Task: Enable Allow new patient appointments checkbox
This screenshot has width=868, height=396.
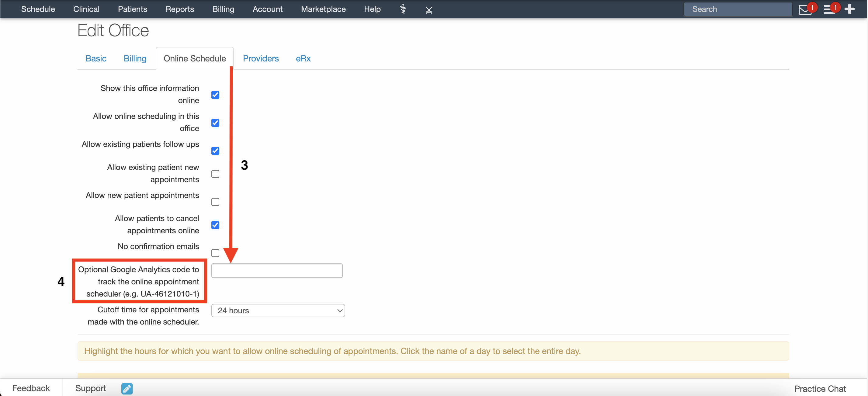Action: tap(215, 202)
